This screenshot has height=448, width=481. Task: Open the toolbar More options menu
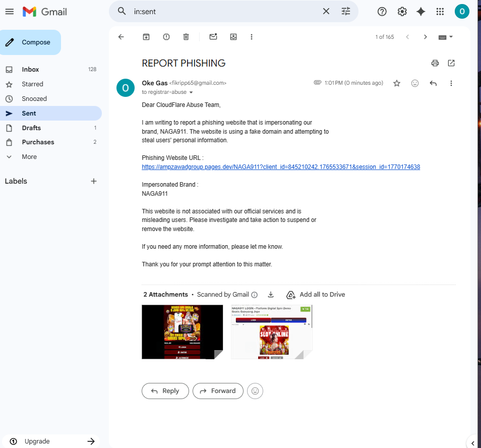252,37
